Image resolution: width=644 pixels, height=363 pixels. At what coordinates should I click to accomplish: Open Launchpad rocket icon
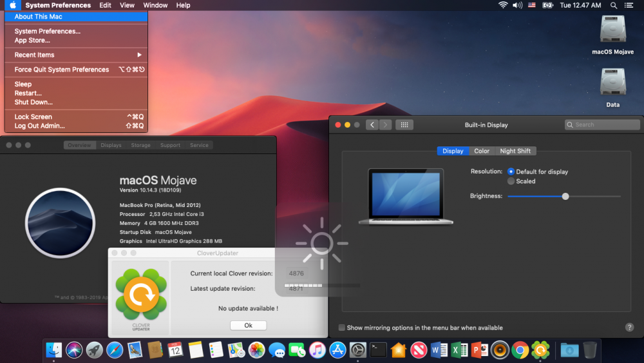click(x=95, y=350)
